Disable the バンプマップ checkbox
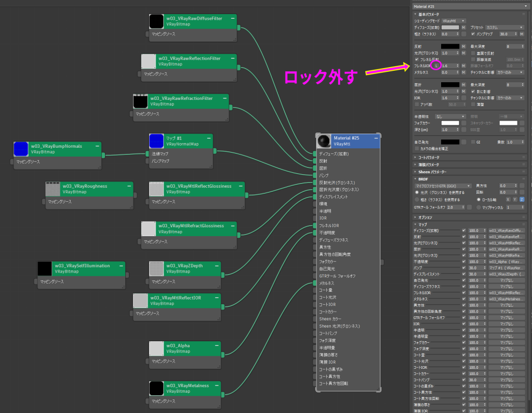Image resolution: width=532 pixels, height=413 pixels. point(473,34)
